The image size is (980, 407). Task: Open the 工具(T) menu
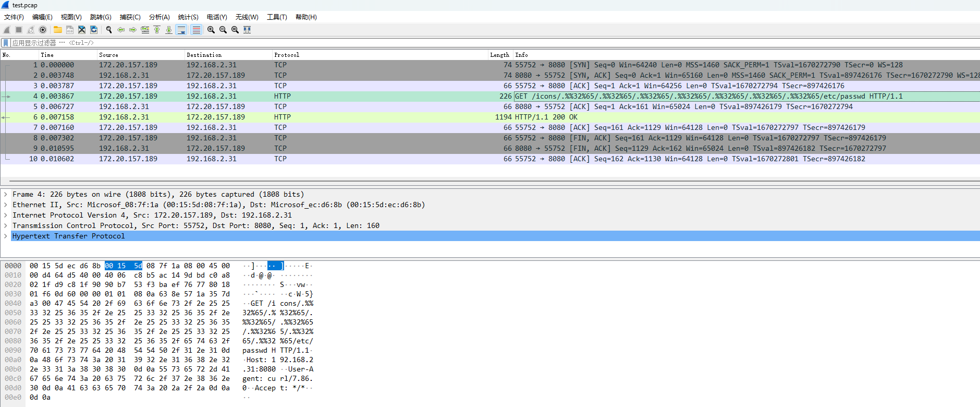point(277,17)
